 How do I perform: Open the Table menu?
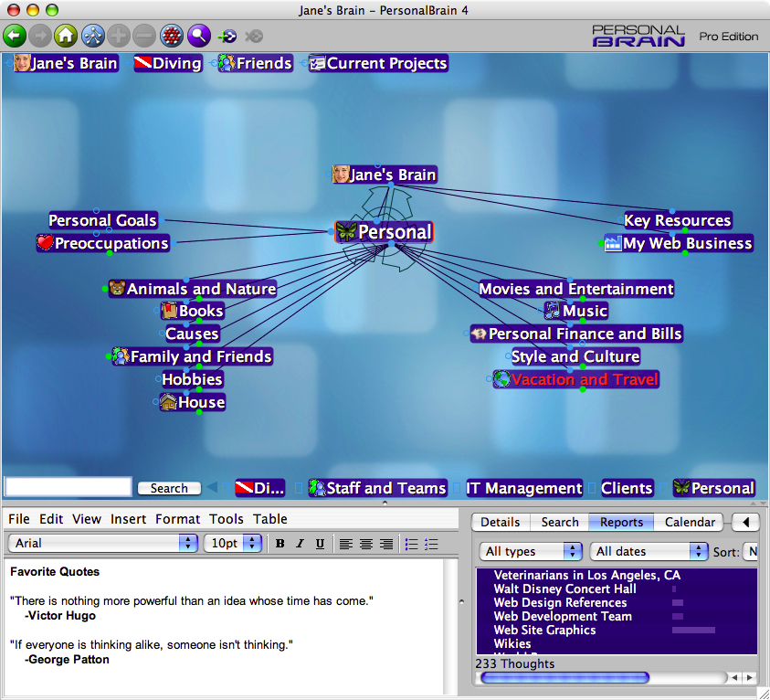(x=270, y=519)
